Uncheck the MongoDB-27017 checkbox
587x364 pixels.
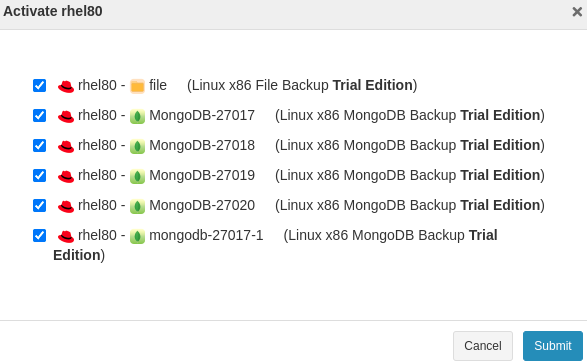pos(39,115)
